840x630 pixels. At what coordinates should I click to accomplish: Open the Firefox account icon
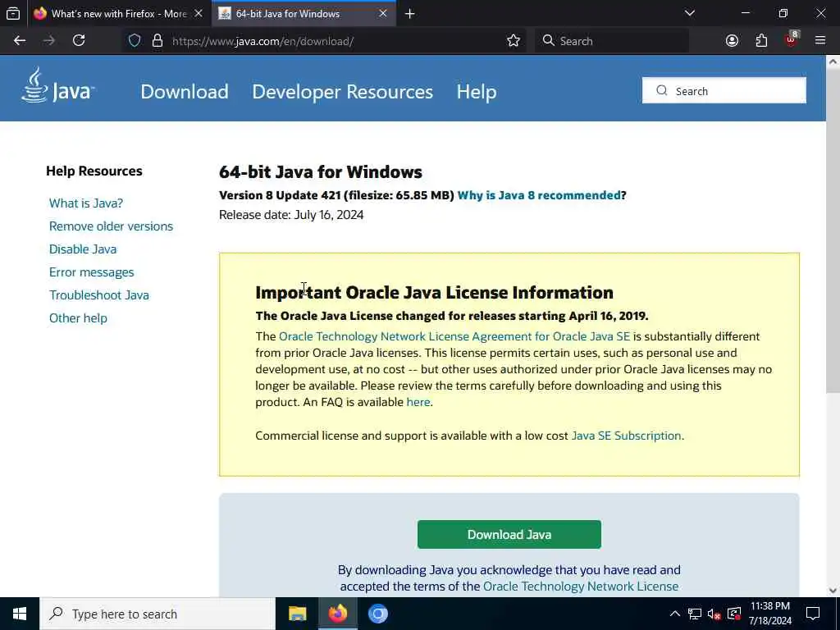tap(732, 41)
